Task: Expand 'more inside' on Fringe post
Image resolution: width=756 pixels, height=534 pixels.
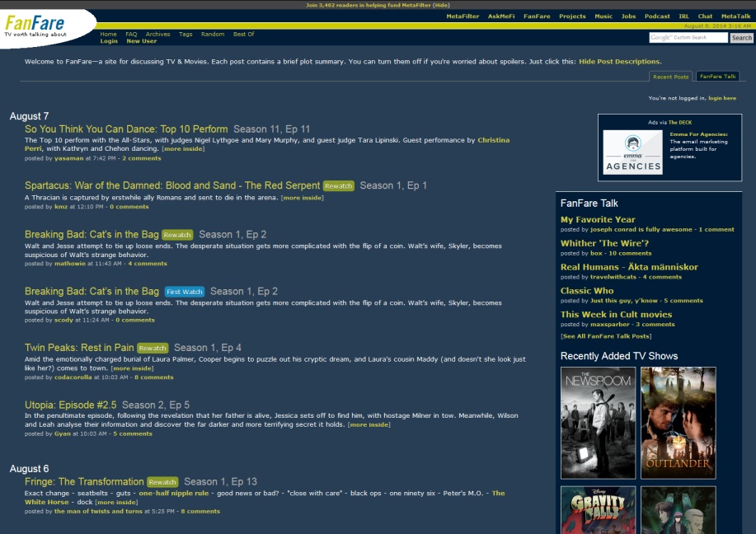Action: coord(116,502)
